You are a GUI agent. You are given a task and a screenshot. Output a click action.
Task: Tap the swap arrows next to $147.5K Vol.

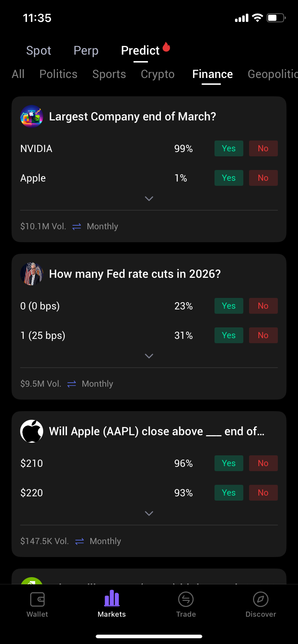click(80, 542)
